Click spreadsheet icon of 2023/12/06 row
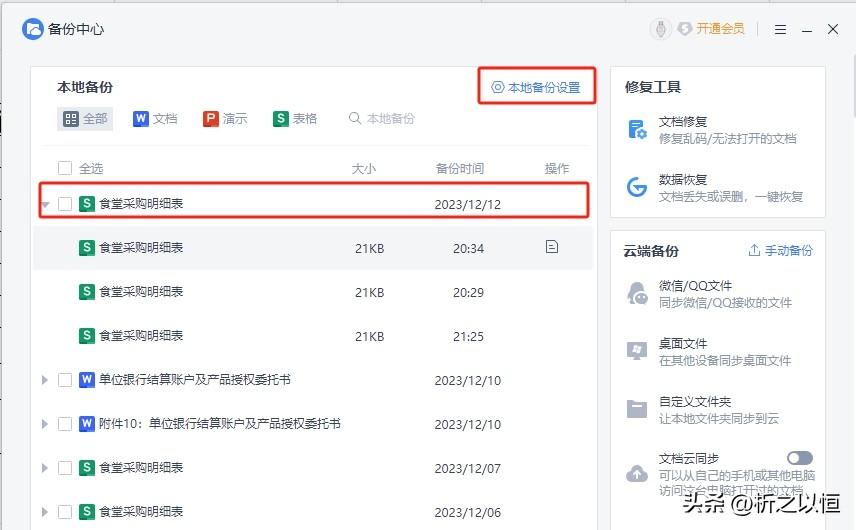The width and height of the screenshot is (856, 530). point(87,512)
